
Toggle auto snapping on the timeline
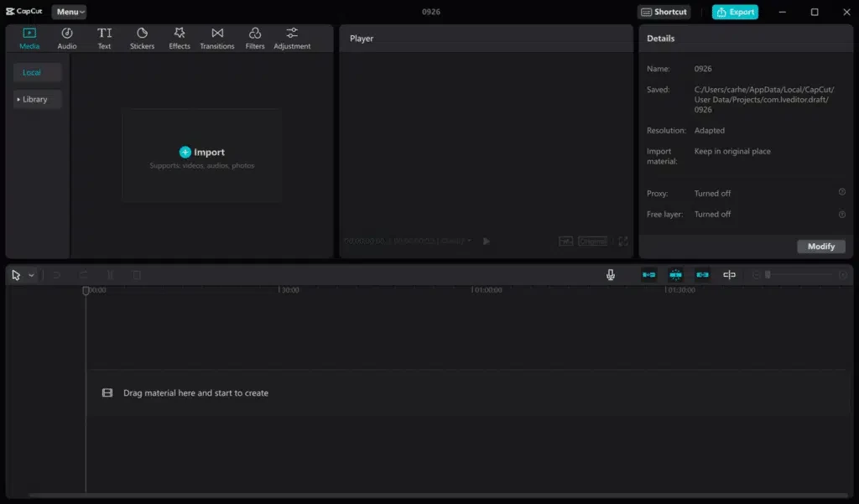[675, 275]
